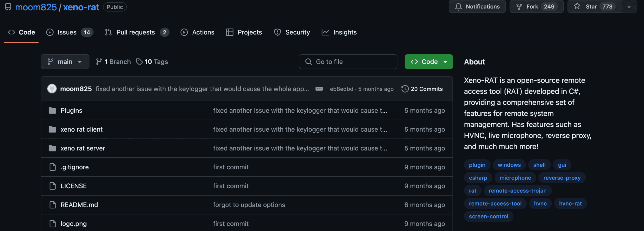Open the .gitignore file
Viewport: 644px width, 231px height.
click(x=75, y=167)
